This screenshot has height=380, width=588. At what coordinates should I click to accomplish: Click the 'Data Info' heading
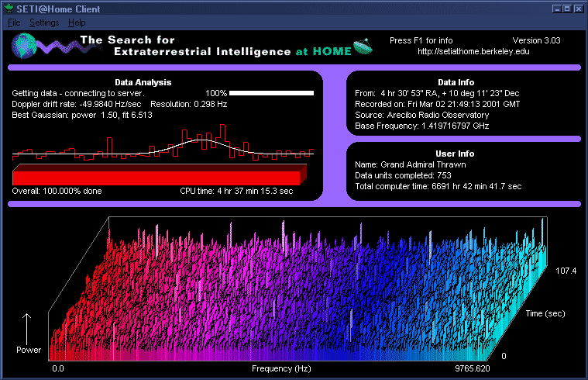tap(456, 82)
